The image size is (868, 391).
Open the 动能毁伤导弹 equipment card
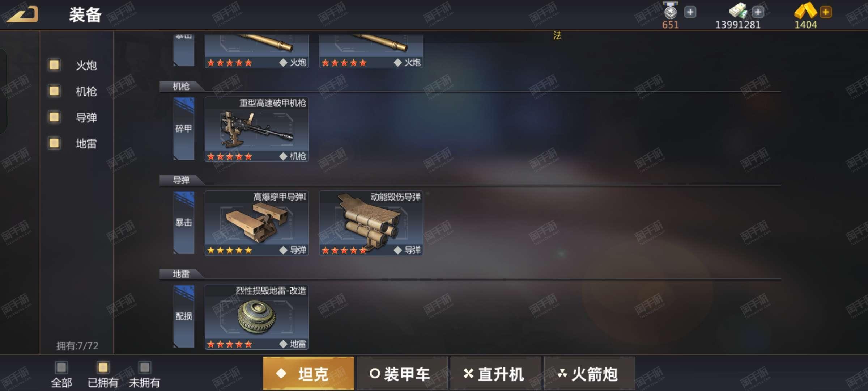tap(371, 223)
